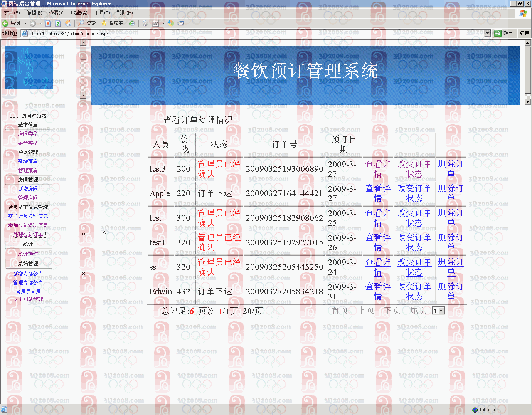View order details for test3 row

pos(378,169)
